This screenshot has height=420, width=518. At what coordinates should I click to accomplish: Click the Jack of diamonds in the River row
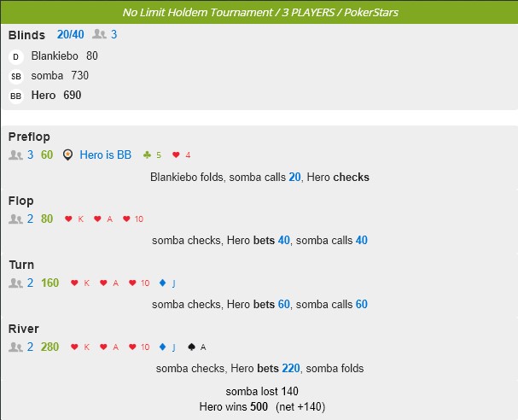click(x=167, y=347)
